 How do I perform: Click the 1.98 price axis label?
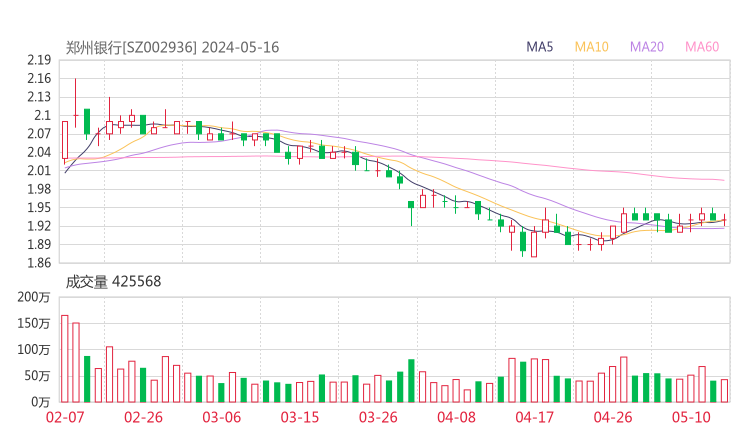pos(39,189)
